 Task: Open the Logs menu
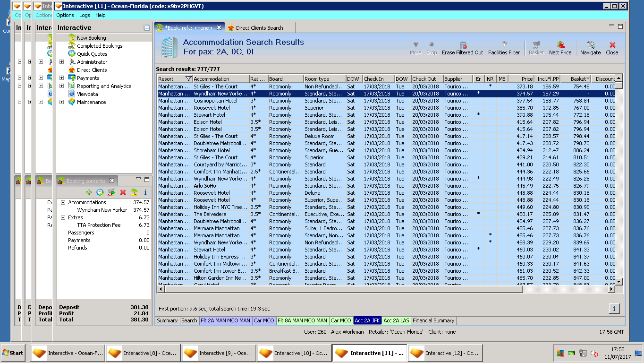[85, 15]
